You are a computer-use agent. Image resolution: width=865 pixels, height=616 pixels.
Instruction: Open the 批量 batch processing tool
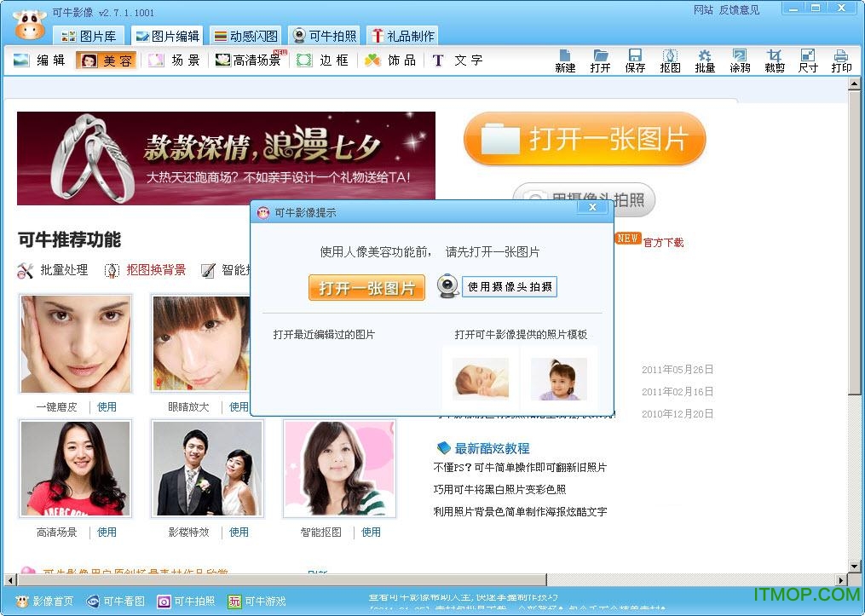pos(705,60)
